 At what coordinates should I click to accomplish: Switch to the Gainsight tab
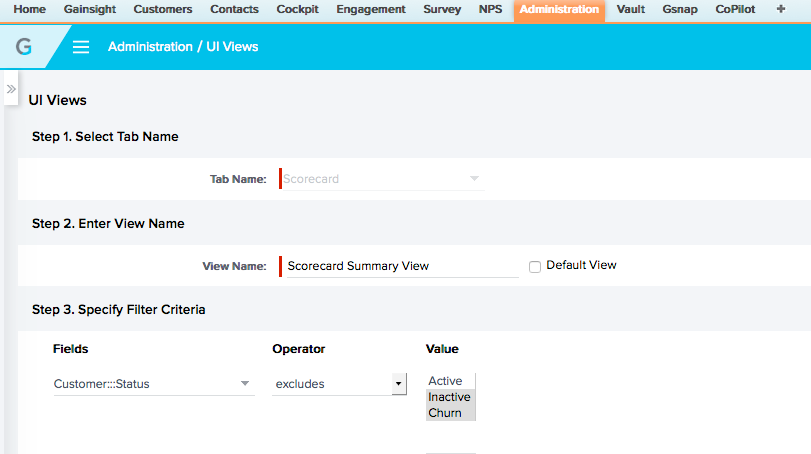click(x=90, y=9)
